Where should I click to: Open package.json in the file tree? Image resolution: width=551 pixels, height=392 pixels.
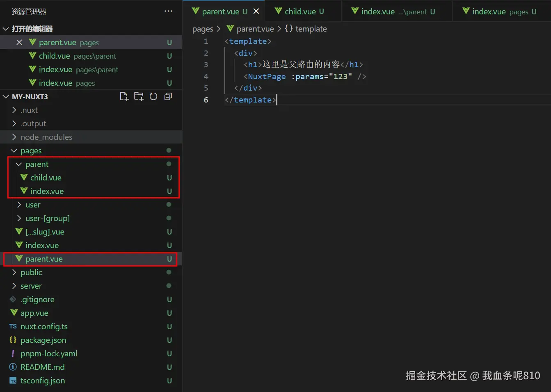pyautogui.click(x=91, y=340)
